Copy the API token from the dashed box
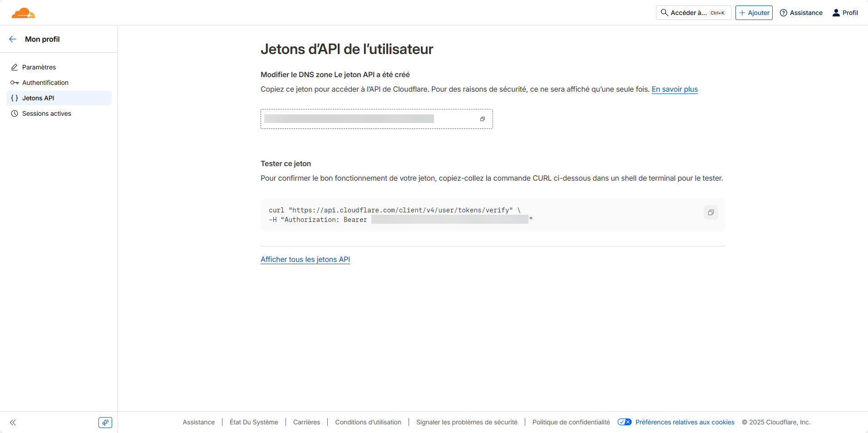Image resolution: width=868 pixels, height=433 pixels. tap(482, 119)
